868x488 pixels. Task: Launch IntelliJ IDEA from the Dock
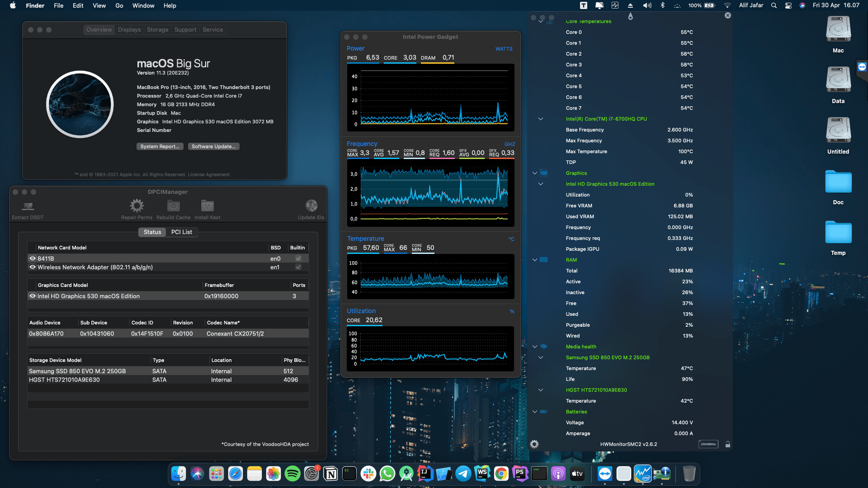[425, 474]
